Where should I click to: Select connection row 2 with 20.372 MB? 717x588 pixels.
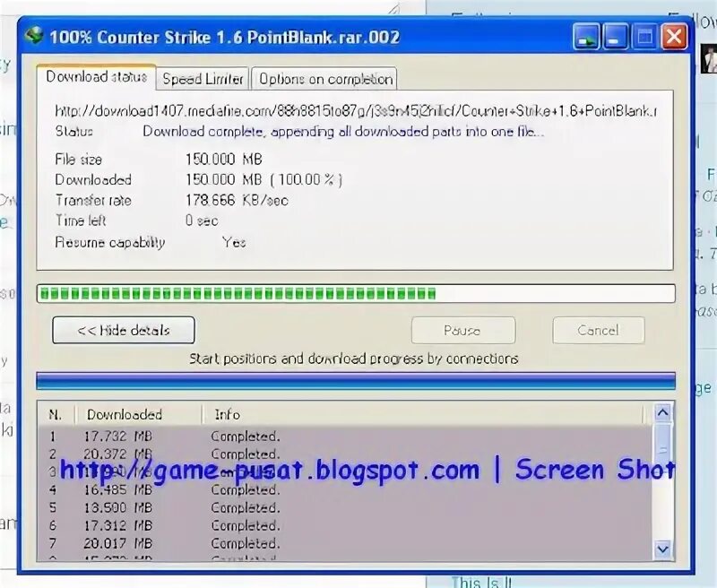(x=345, y=454)
